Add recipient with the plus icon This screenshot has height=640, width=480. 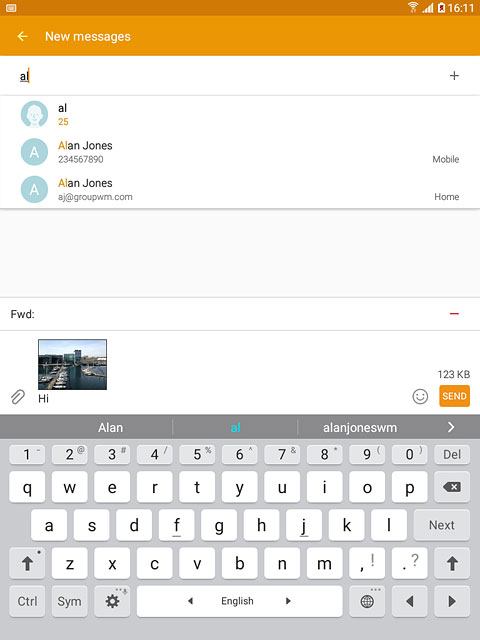[454, 76]
